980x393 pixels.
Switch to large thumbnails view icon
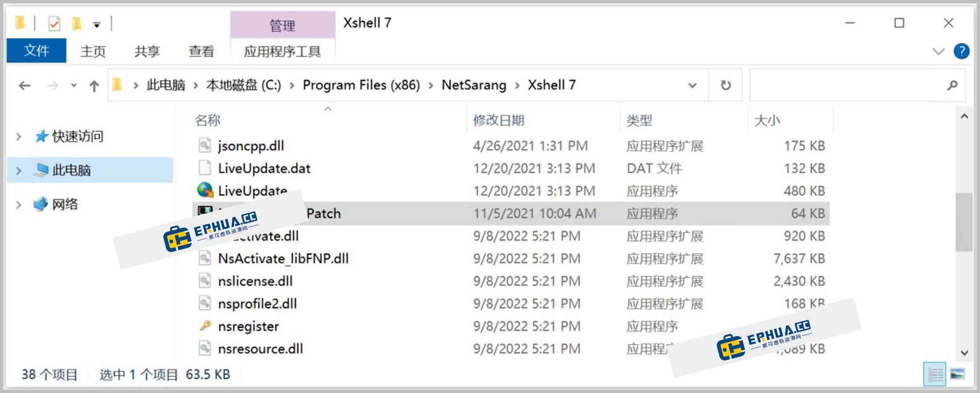tap(957, 374)
